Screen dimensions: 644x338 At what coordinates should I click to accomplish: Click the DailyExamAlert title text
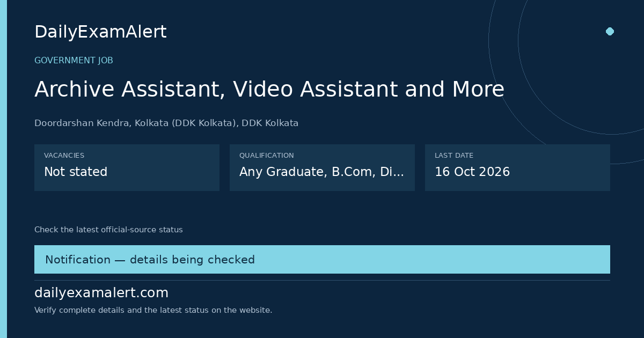100,32
